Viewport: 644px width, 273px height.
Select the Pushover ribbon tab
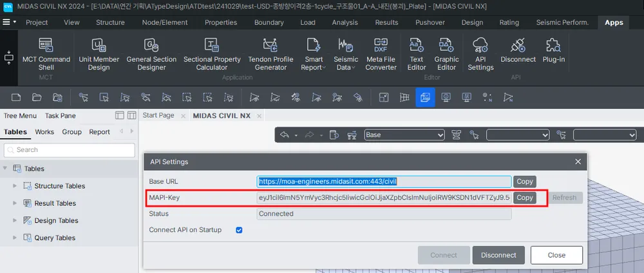tap(430, 23)
